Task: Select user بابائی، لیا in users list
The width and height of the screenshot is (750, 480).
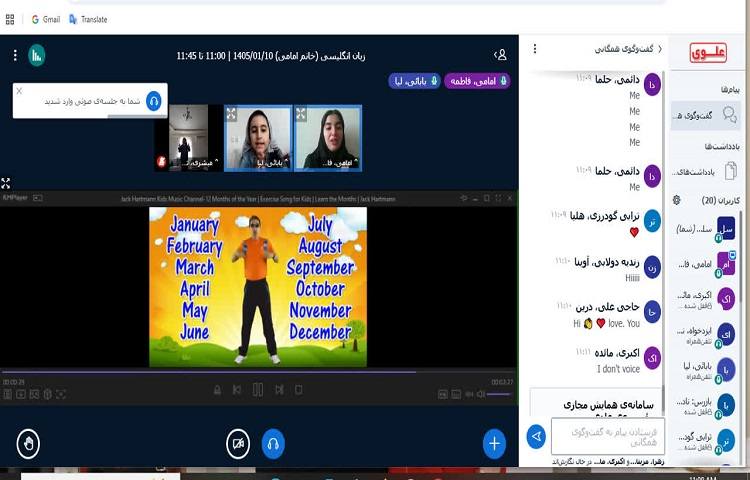Action: [705, 370]
